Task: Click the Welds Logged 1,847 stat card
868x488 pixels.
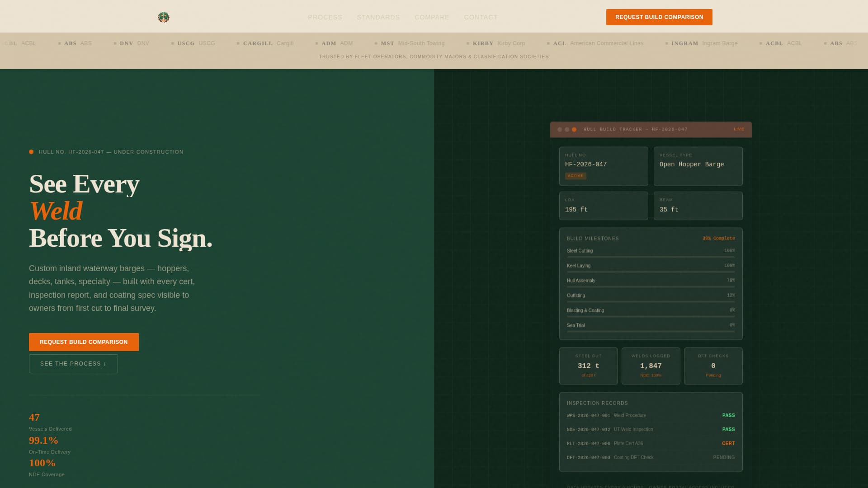Action: tap(651, 366)
